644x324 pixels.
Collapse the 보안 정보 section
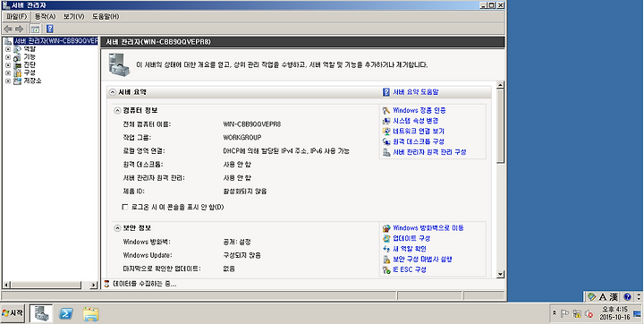click(117, 228)
